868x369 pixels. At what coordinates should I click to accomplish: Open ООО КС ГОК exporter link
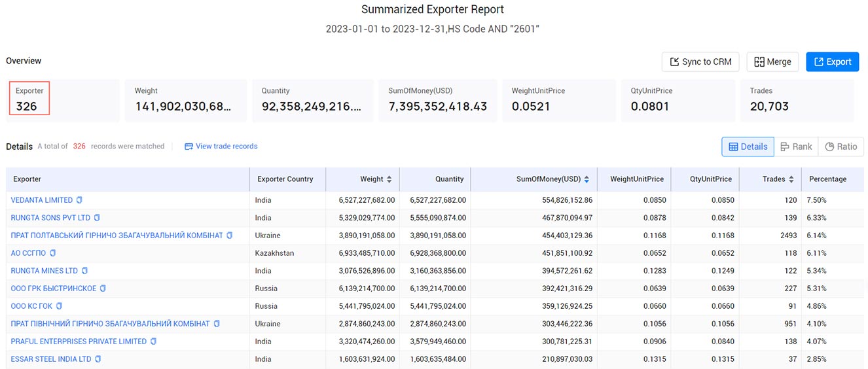32,306
